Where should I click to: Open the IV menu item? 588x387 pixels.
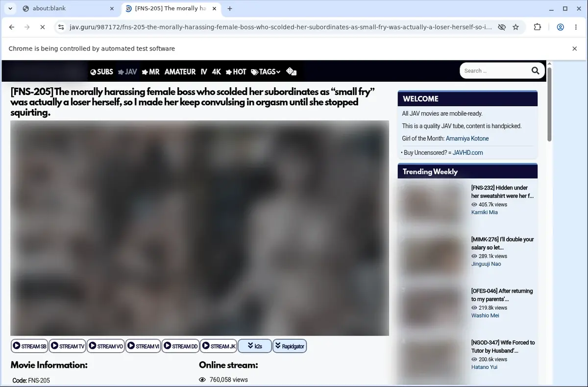click(x=204, y=72)
